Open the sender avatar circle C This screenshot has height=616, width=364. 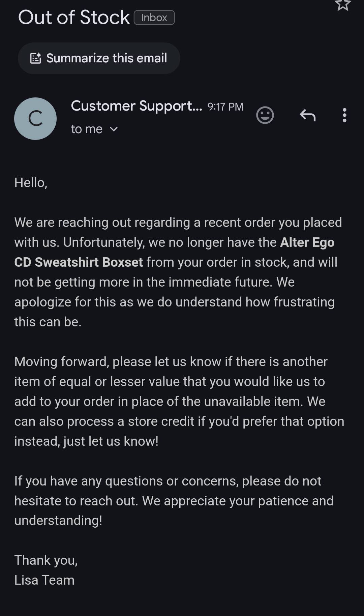[35, 119]
